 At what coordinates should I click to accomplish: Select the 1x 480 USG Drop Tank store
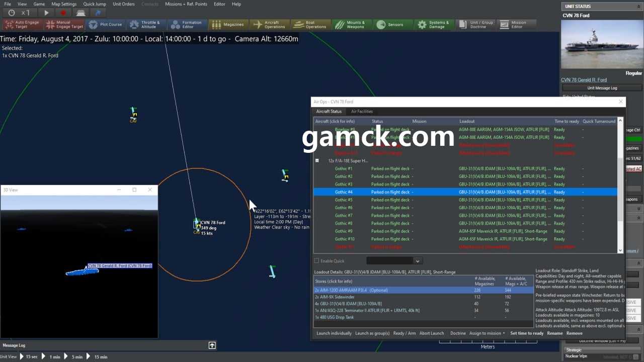tap(423, 317)
